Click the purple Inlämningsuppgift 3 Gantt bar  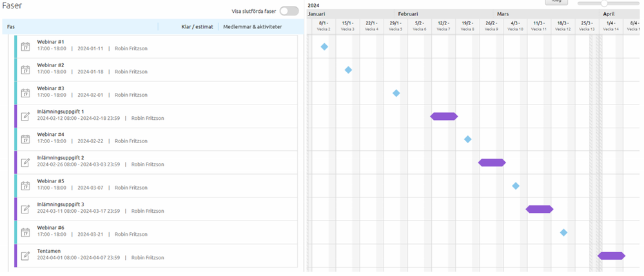(x=540, y=209)
